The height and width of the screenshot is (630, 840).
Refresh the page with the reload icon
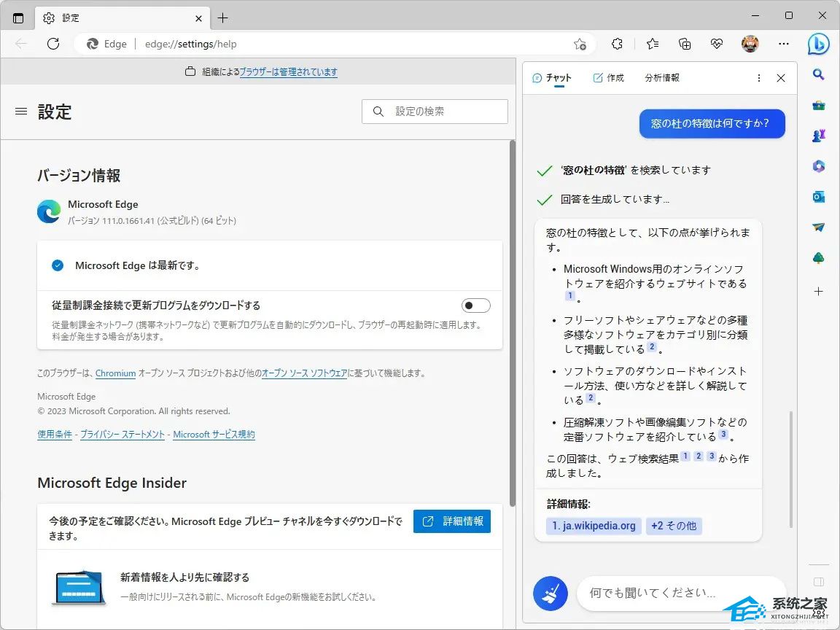point(53,44)
